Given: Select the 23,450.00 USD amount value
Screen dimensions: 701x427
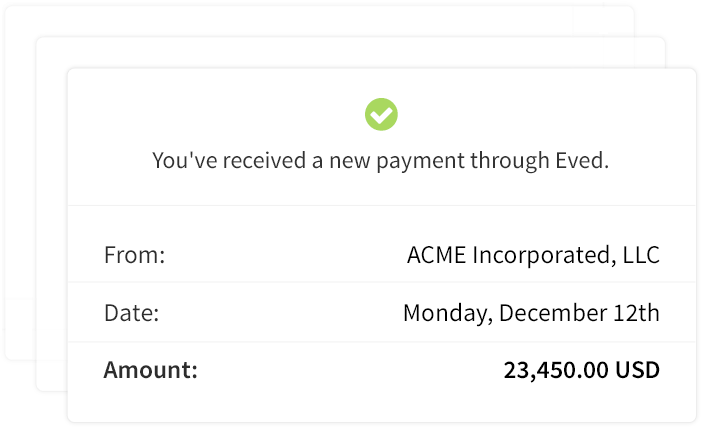Looking at the screenshot, I should 582,370.
